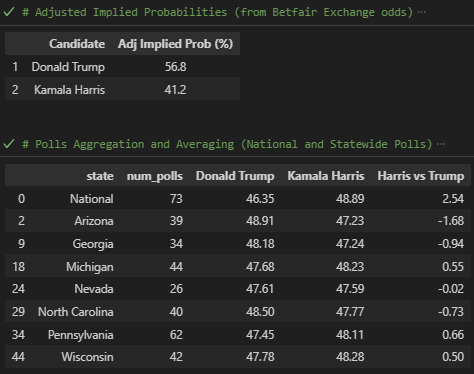
Task: Click the Pennsylvania row in polls table
Action: 238,334
